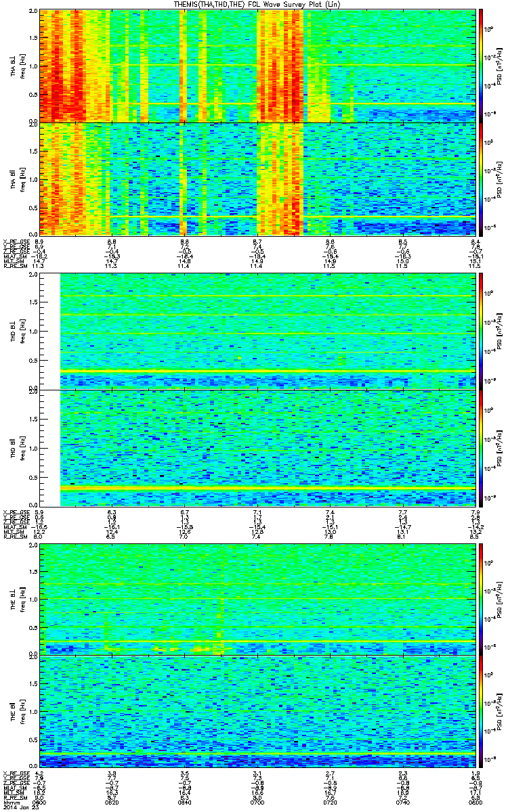Click the 0740 time tick label

(x=402, y=803)
